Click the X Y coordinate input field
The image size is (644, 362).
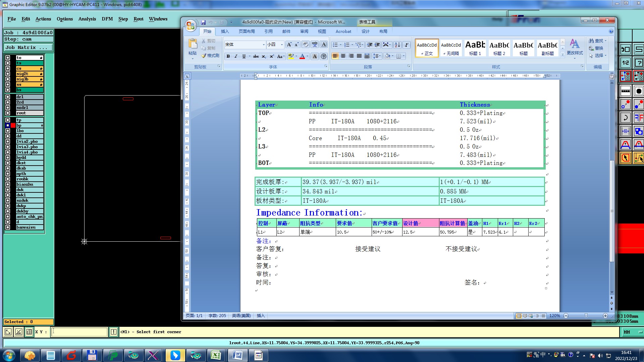[79, 332]
